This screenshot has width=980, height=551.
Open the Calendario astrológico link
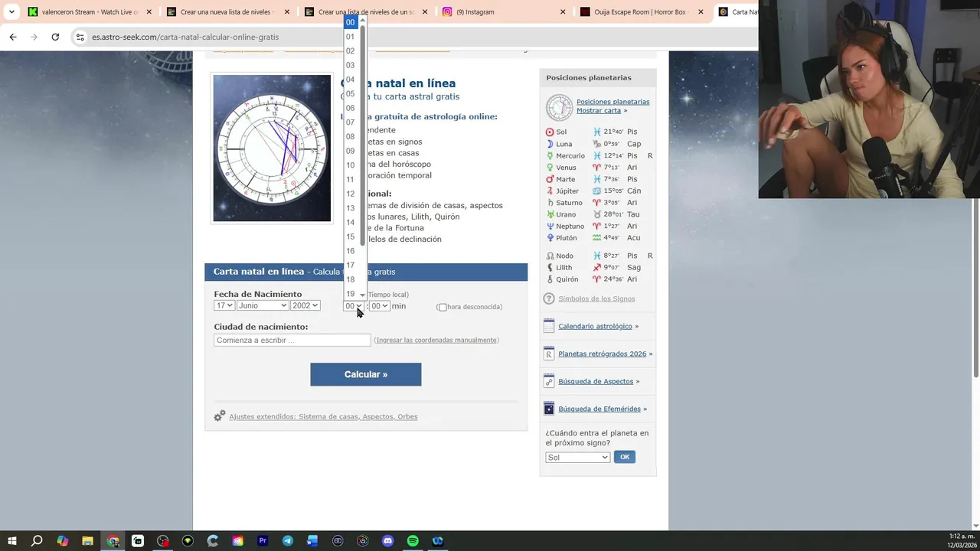click(595, 326)
